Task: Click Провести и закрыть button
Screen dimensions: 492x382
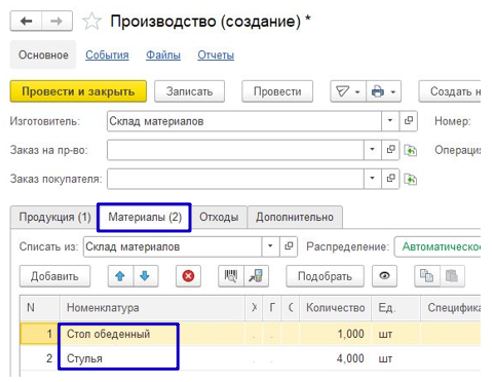Action: click(x=78, y=91)
